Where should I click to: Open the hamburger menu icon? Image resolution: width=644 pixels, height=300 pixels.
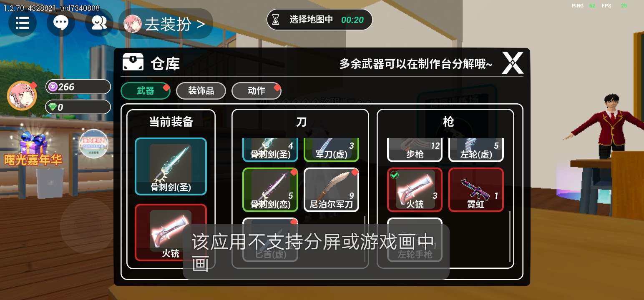23,23
